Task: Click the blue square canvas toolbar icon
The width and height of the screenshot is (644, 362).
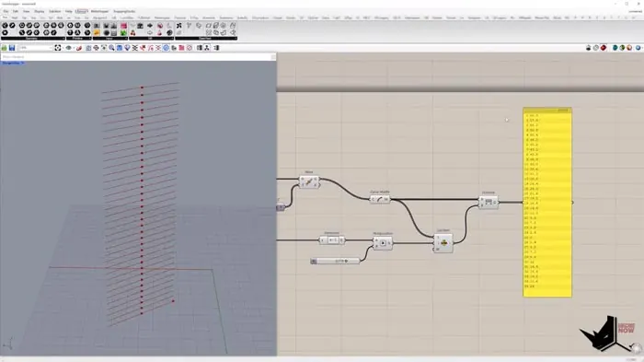Action: (x=119, y=48)
